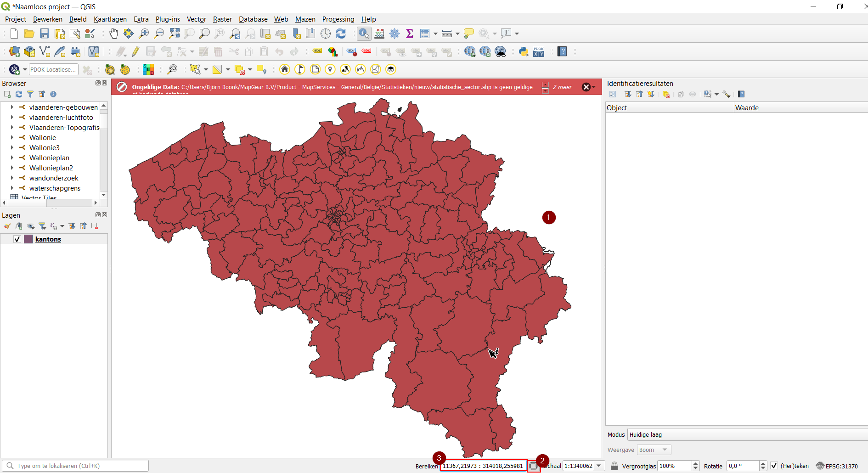Open the Vector menu
Image resolution: width=868 pixels, height=473 pixels.
coord(197,19)
